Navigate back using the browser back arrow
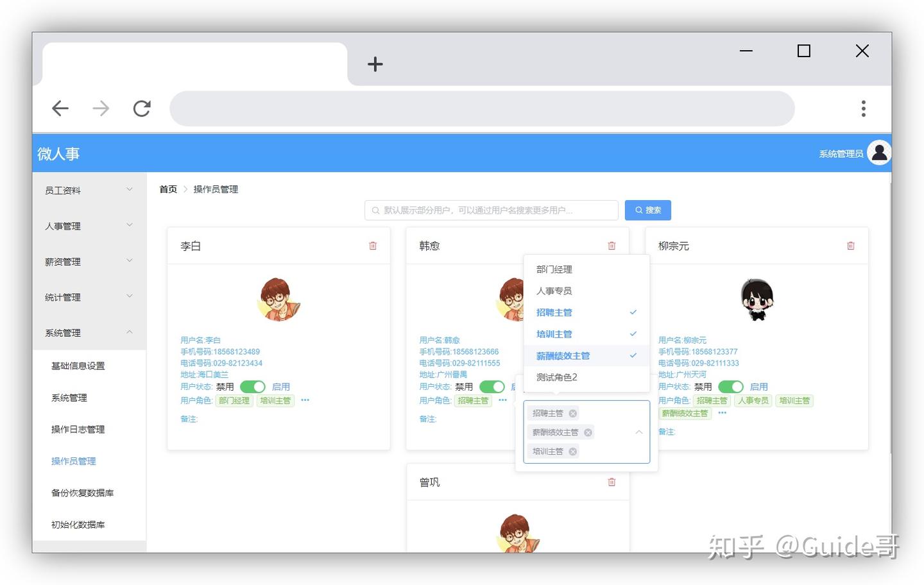This screenshot has width=924, height=585. coord(60,108)
